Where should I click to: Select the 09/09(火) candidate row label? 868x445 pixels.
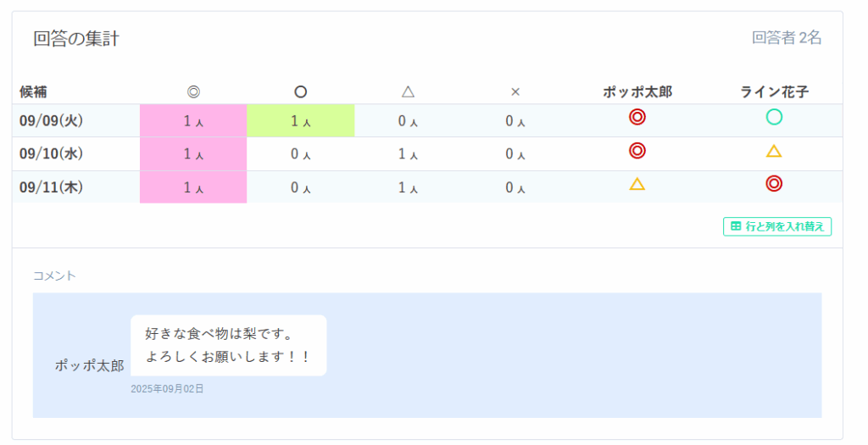point(51,120)
